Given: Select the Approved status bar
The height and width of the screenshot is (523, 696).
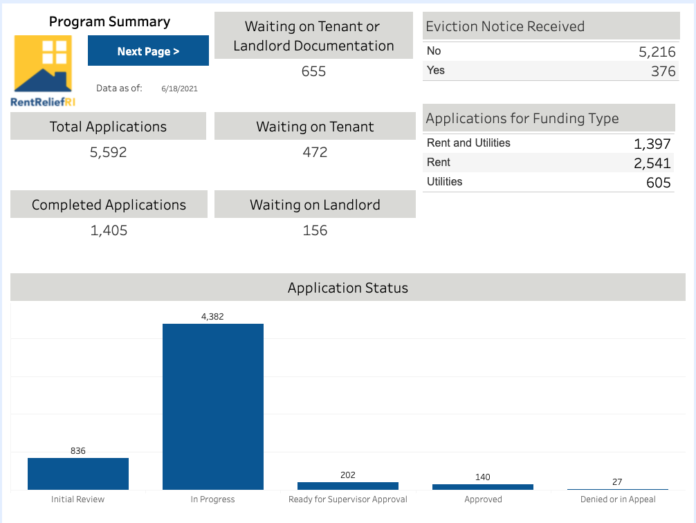Looking at the screenshot, I should (483, 487).
